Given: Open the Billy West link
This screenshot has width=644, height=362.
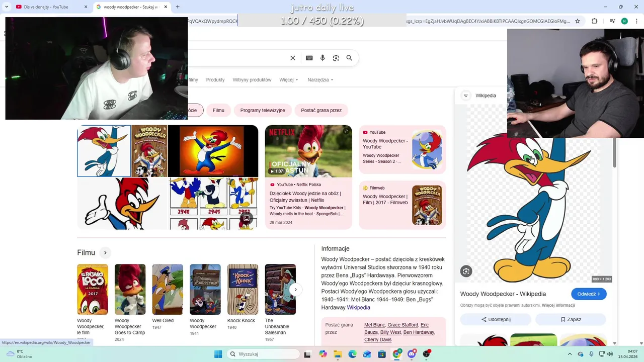Looking at the screenshot, I should click(x=390, y=332).
